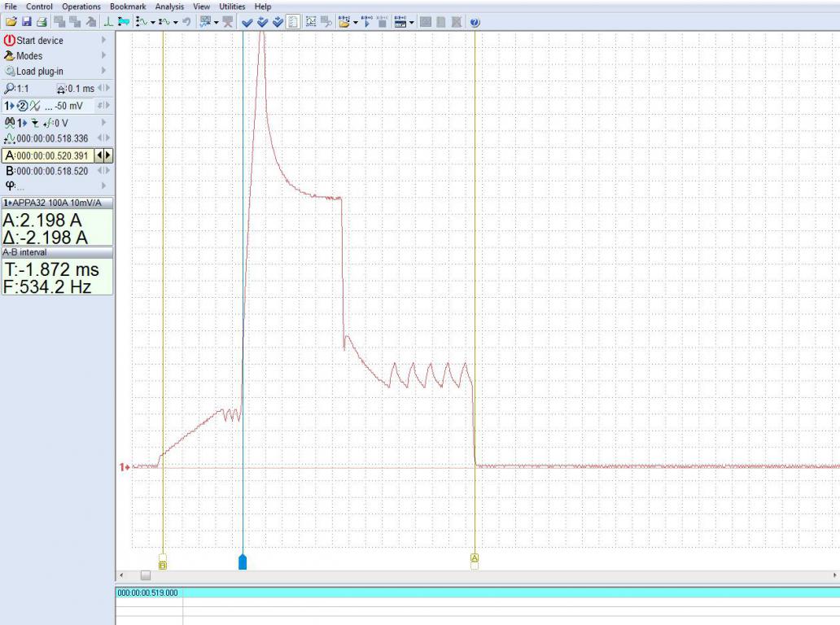Click the magnifier 1:1 zoom icon
The image size is (840, 625).
pyautogui.click(x=9, y=88)
